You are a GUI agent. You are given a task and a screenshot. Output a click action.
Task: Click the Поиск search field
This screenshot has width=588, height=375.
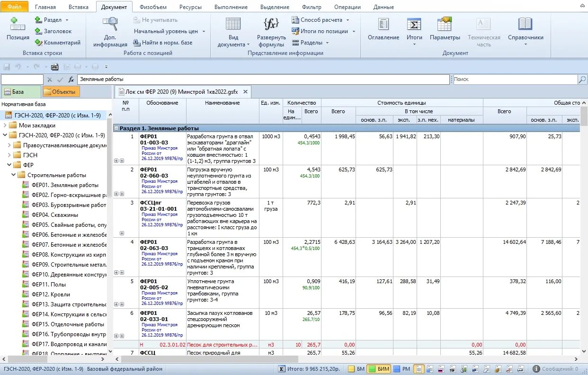pos(515,80)
